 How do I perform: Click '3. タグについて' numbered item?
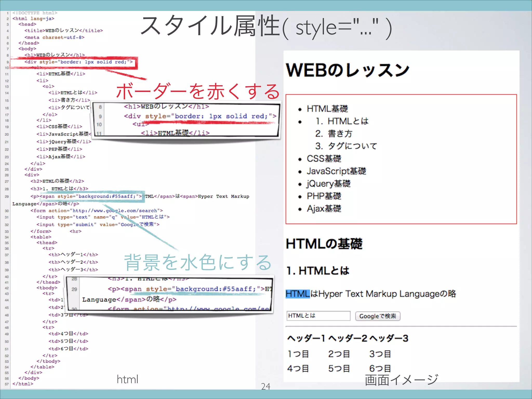pyautogui.click(x=346, y=146)
